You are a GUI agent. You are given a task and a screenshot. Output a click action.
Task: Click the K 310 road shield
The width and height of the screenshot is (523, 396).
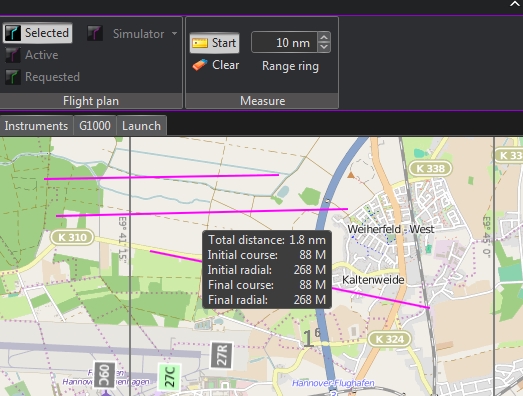[x=72, y=237]
